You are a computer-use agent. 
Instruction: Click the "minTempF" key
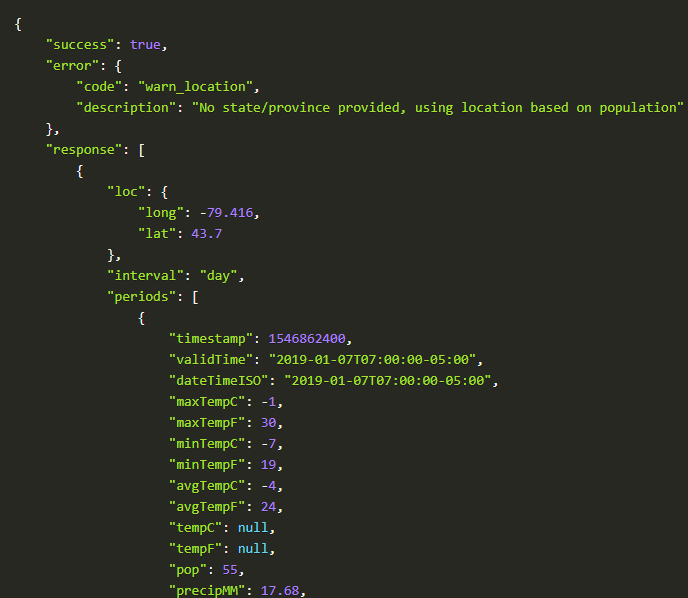tap(207, 465)
